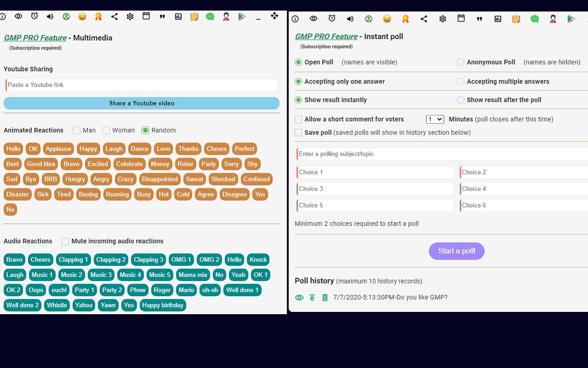
Task: Click the move arrows icon in Multimedia panel toolbar
Action: 274,16
